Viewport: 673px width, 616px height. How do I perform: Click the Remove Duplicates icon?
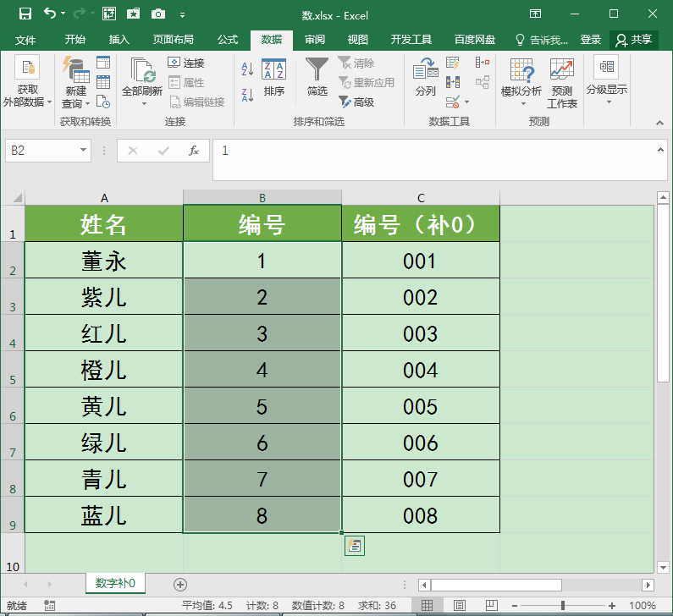(x=453, y=82)
